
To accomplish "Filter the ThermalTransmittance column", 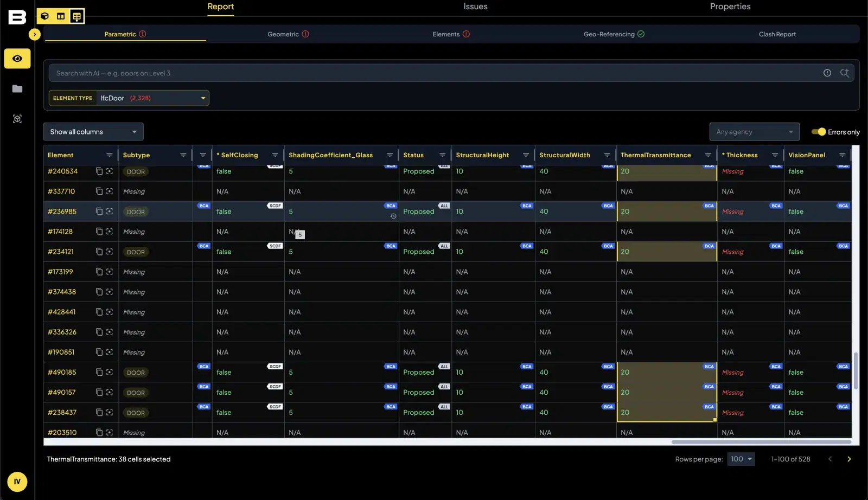I will (x=708, y=155).
